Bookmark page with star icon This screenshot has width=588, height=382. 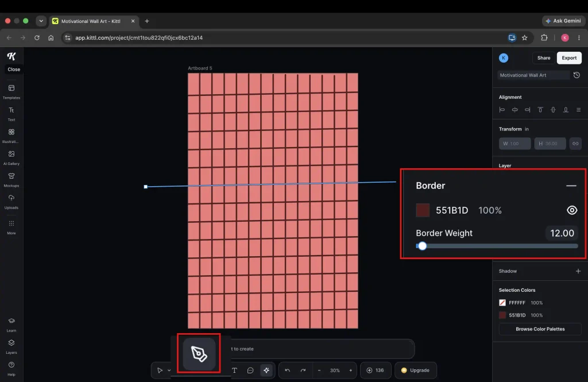coord(525,37)
